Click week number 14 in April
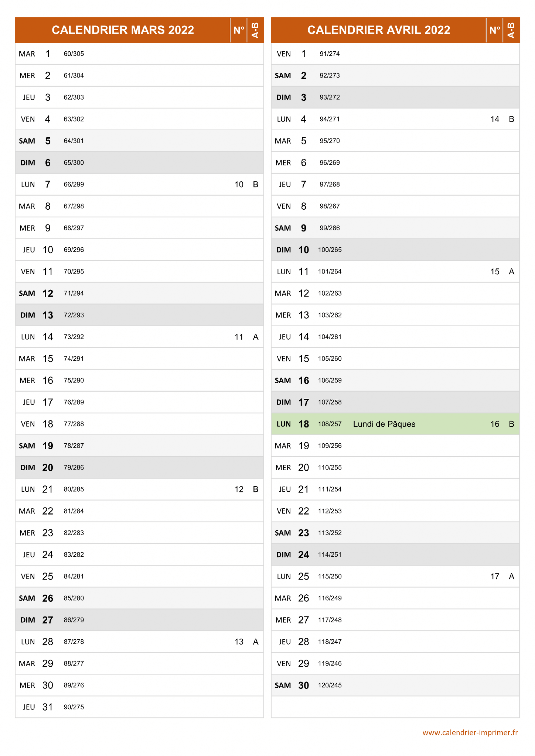 tap(495, 119)
